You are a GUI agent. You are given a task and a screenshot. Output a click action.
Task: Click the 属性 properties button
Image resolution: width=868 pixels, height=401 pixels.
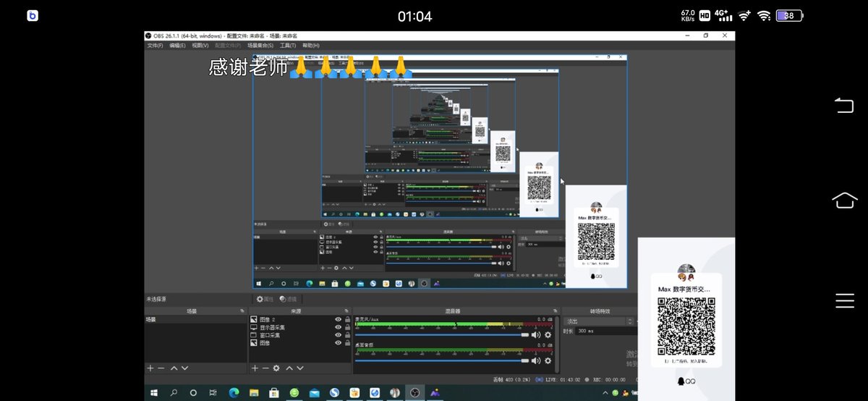(265, 299)
